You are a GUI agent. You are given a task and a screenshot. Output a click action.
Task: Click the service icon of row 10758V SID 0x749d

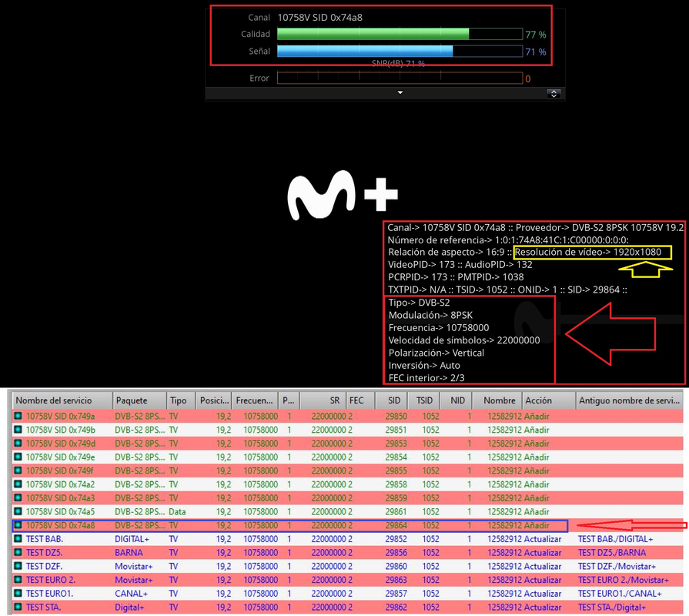(x=18, y=443)
